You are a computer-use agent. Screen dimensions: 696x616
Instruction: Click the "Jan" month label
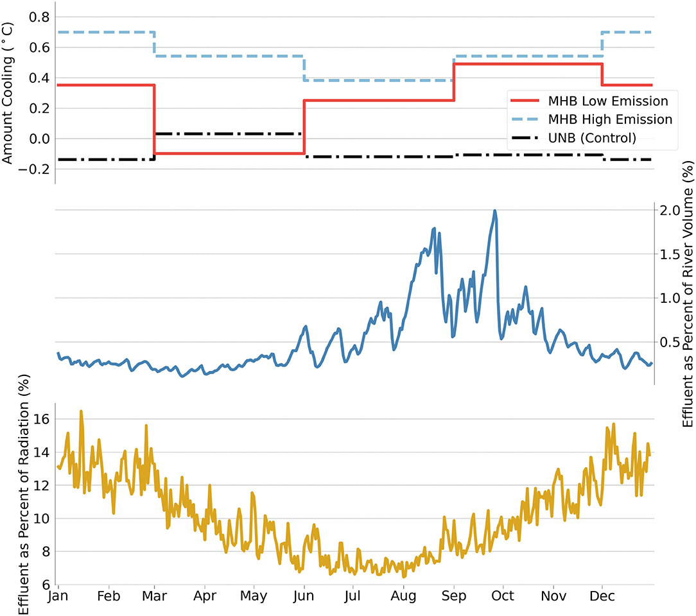[x=58, y=596]
